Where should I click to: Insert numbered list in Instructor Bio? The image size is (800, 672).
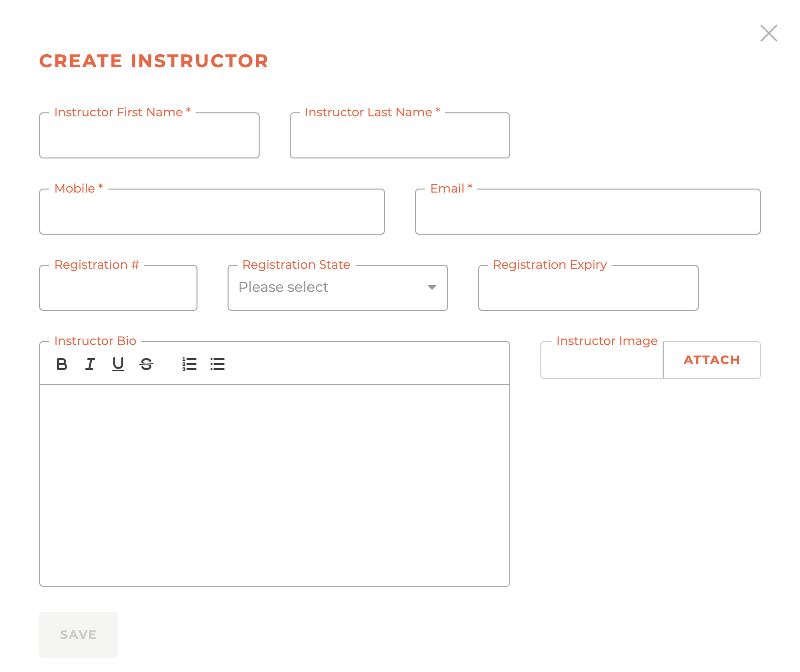(189, 364)
